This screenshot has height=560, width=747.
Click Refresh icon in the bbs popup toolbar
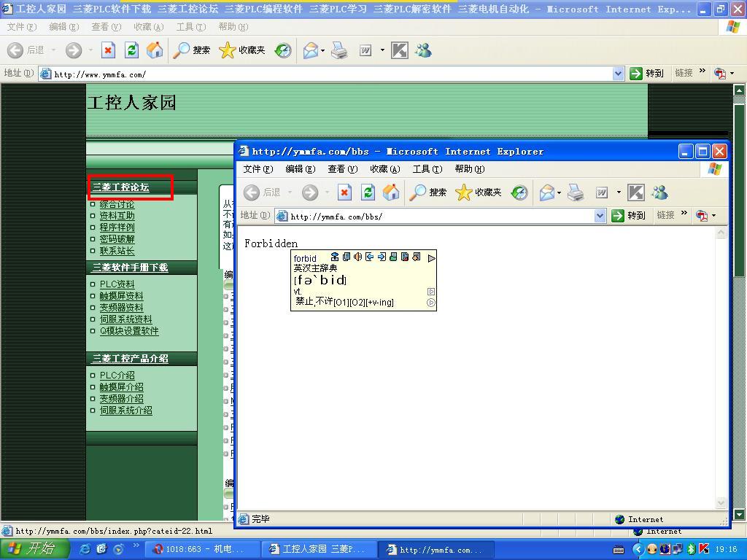[368, 192]
